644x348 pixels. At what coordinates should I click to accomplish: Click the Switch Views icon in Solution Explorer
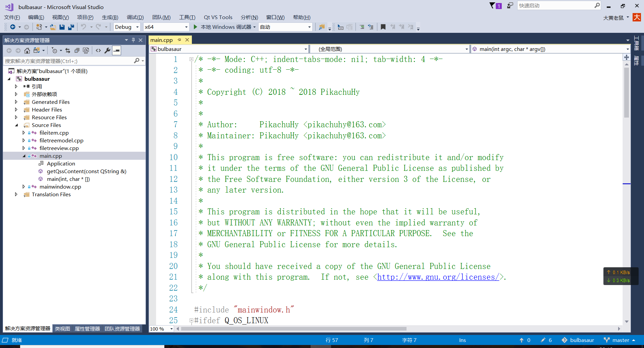click(36, 51)
